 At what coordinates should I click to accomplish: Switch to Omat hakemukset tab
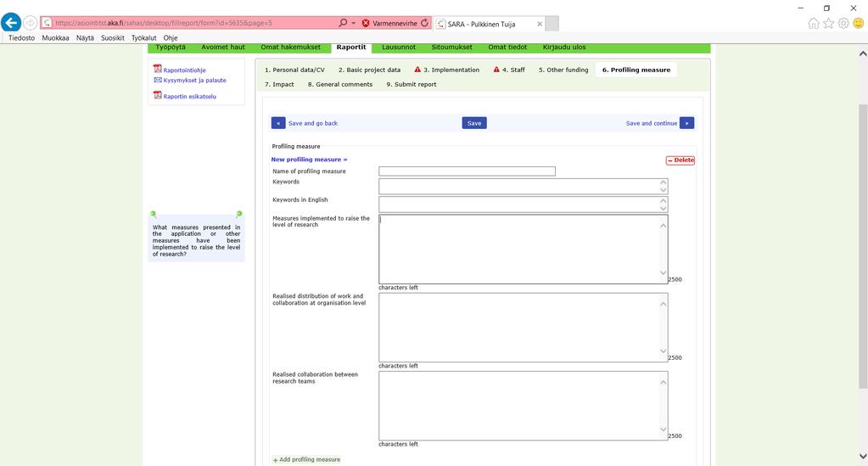point(291,48)
